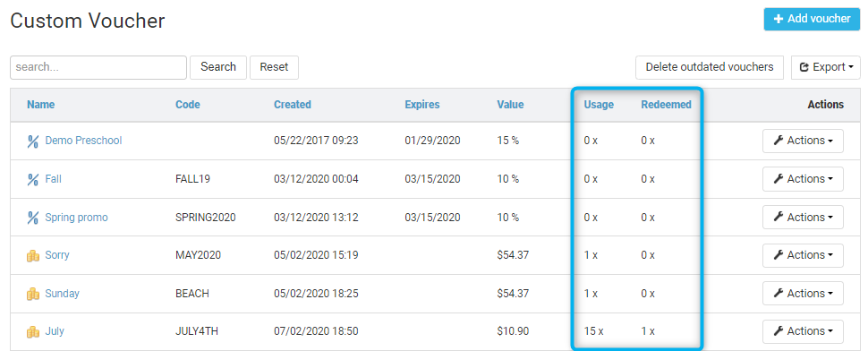Viewport: 868px width, 351px height.
Task: Sort table by Usage column
Action: click(x=599, y=105)
